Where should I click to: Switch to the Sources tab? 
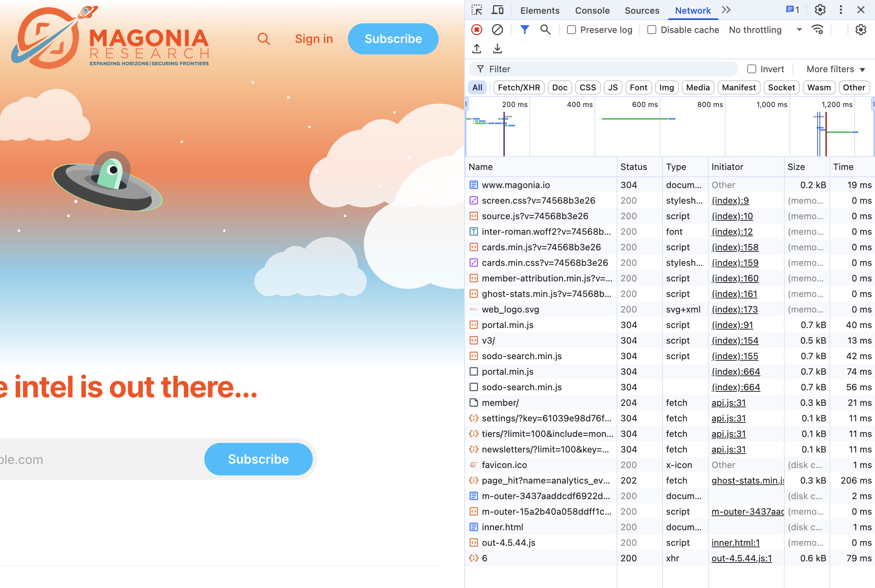642,10
